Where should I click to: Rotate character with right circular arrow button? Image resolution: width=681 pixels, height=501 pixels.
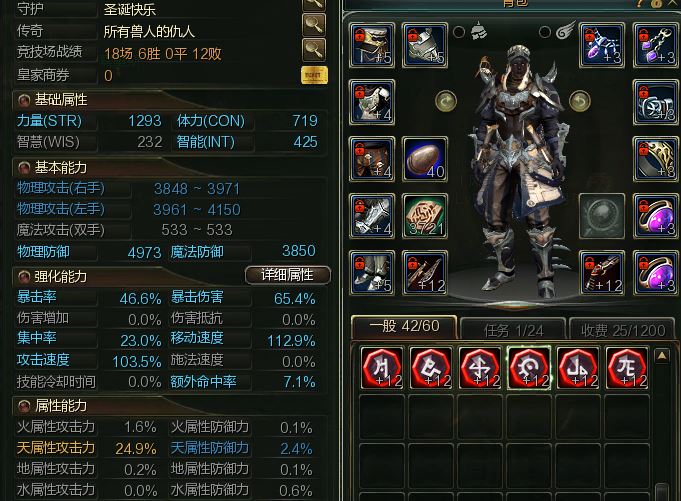click(x=580, y=101)
